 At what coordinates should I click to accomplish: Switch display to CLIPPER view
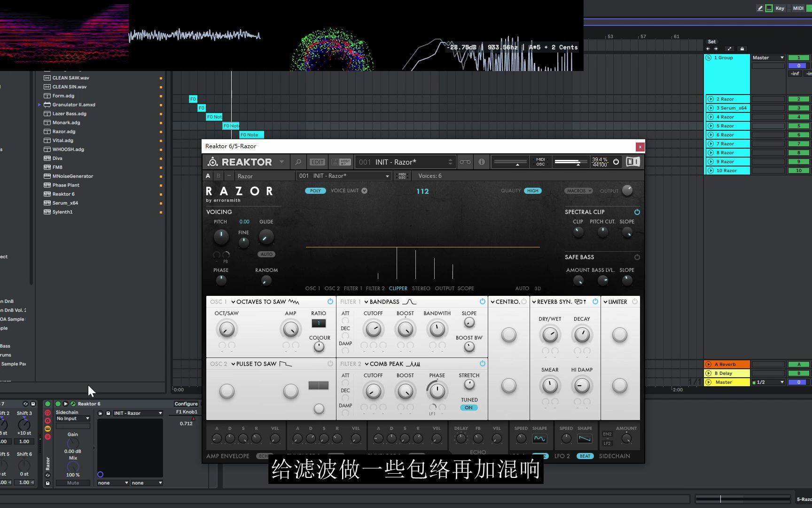pyautogui.click(x=398, y=289)
